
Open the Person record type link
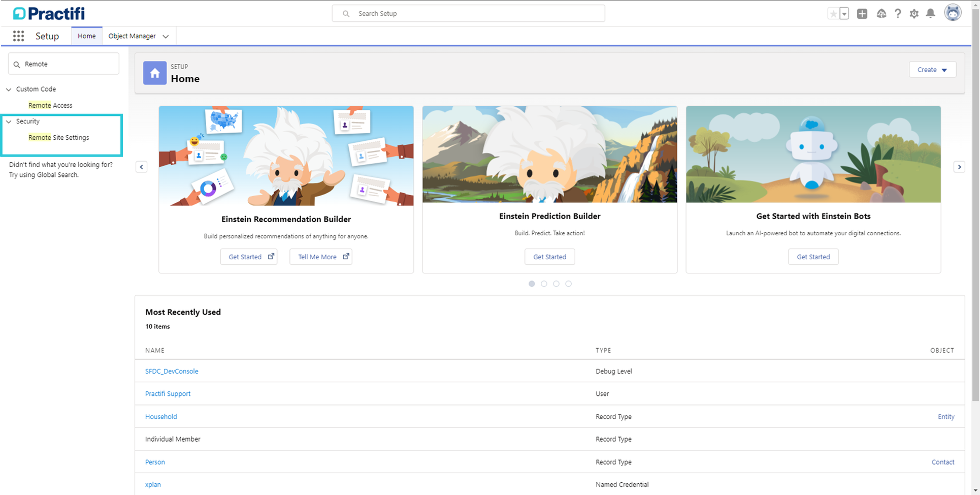pos(155,462)
